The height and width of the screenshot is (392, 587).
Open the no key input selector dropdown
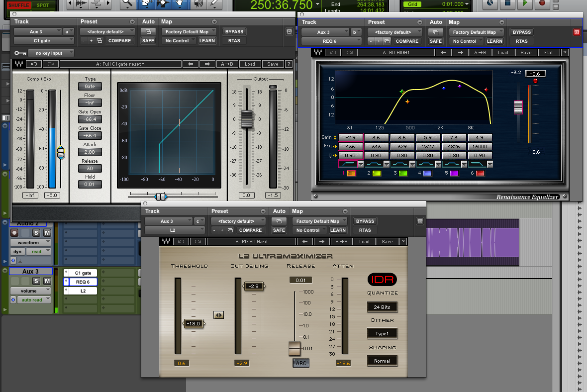tap(52, 53)
